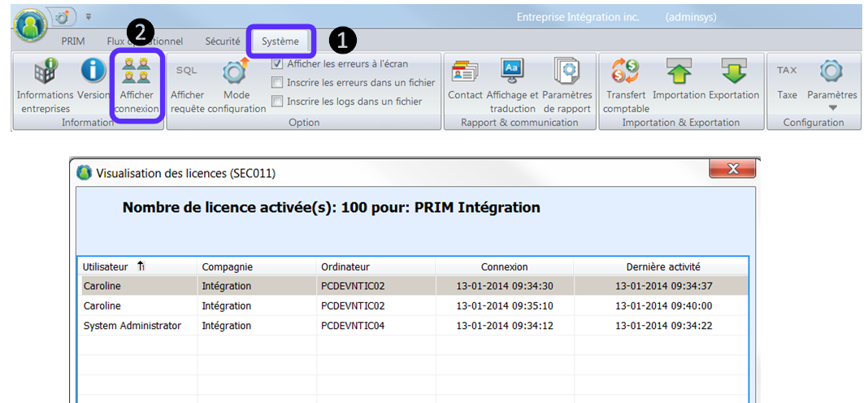Uncheck Afficher les erreurs à l'écran

pyautogui.click(x=277, y=63)
